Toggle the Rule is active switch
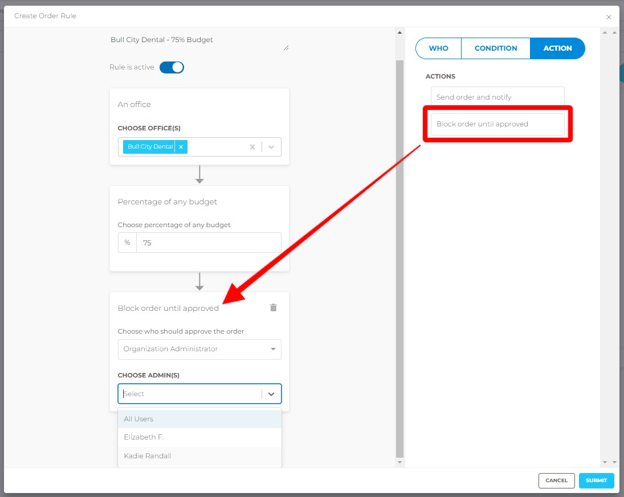 172,68
